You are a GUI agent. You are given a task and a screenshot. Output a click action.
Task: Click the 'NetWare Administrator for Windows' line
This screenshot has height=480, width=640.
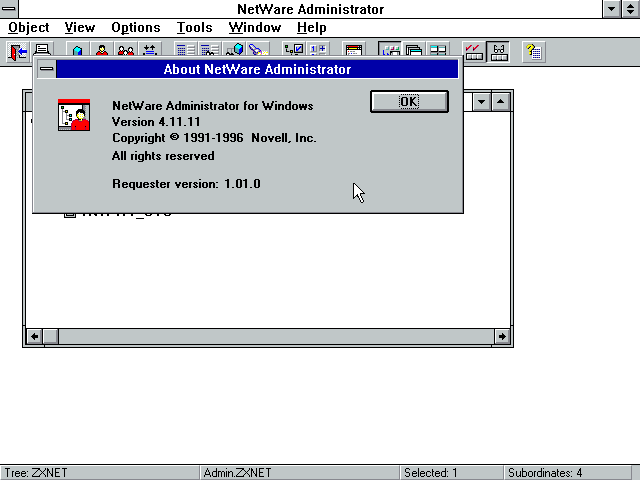click(x=213, y=106)
